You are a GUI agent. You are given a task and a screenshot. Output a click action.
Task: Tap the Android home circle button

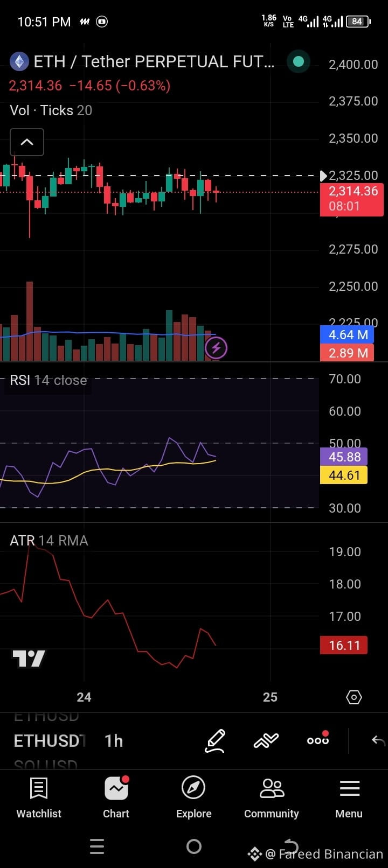point(194,846)
